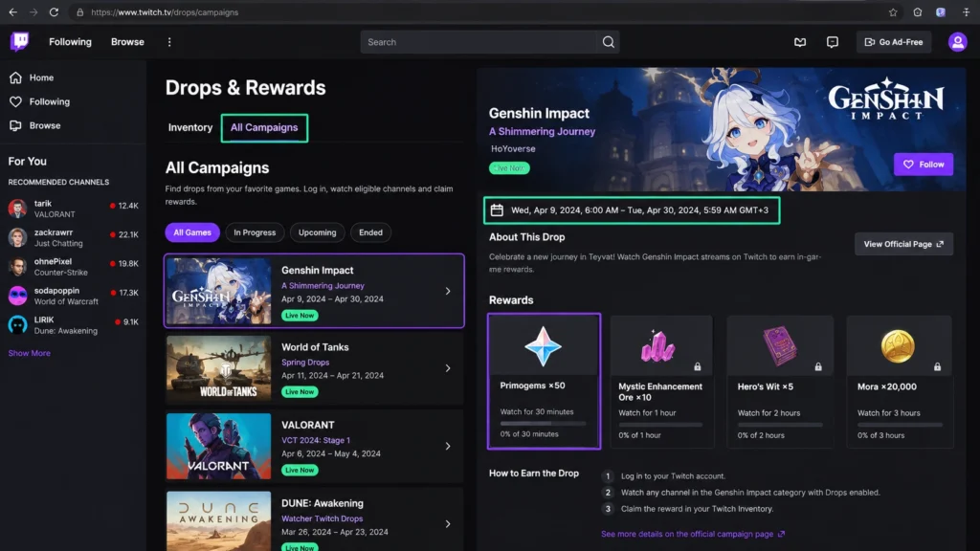This screenshot has width=980, height=551.
Task: Click the DUNE: Awakening campaign thumbnail
Action: 219,521
